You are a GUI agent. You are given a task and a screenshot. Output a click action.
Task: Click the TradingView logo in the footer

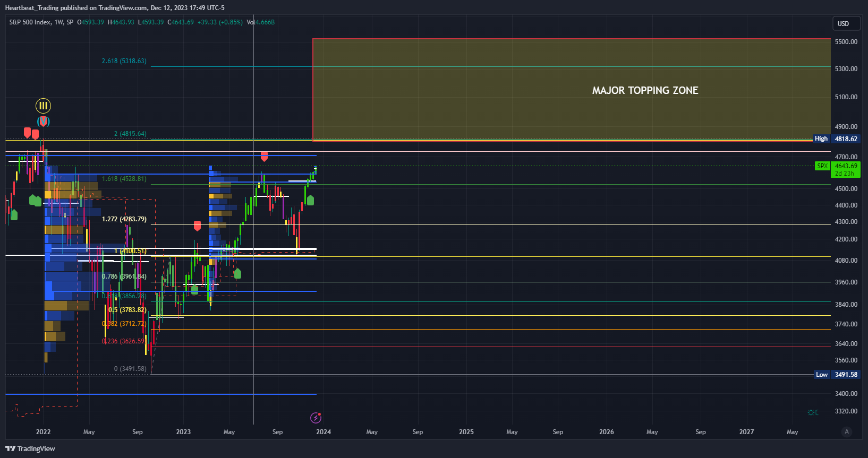pos(30,448)
